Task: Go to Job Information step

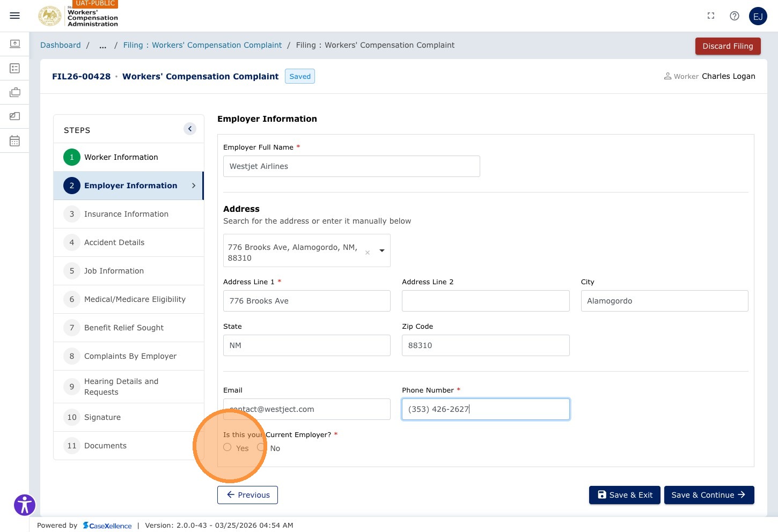Action: (x=129, y=271)
